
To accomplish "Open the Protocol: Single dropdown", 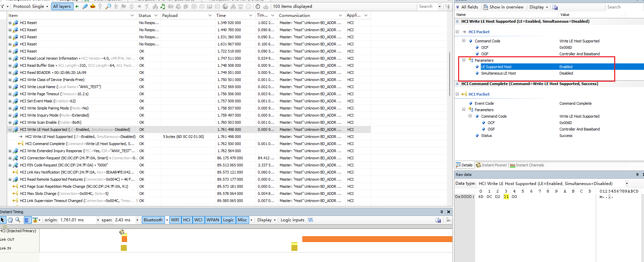I will point(30,6).
